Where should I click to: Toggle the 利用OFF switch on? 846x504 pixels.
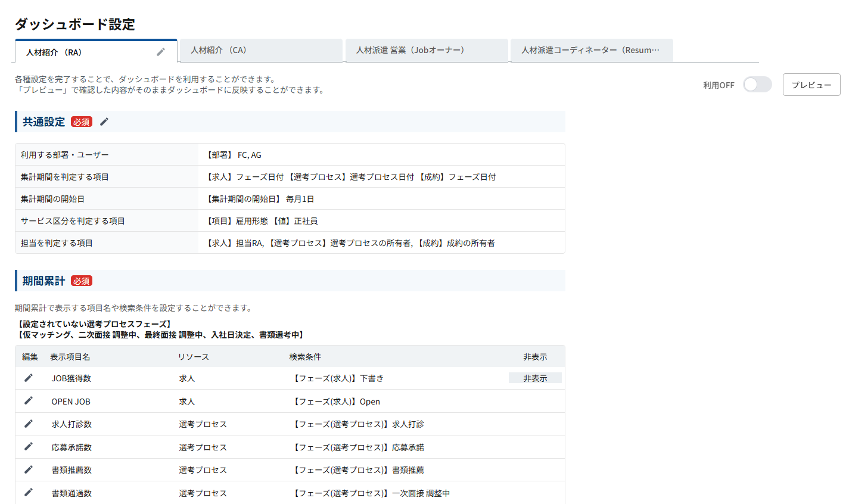pyautogui.click(x=757, y=85)
